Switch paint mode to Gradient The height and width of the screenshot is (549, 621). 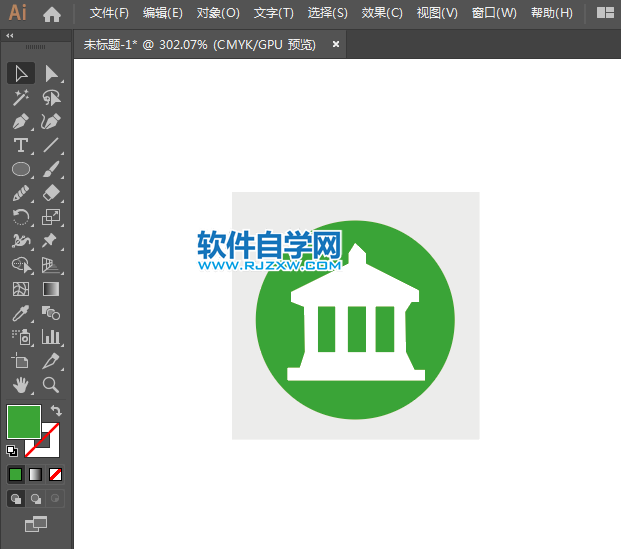coord(36,474)
